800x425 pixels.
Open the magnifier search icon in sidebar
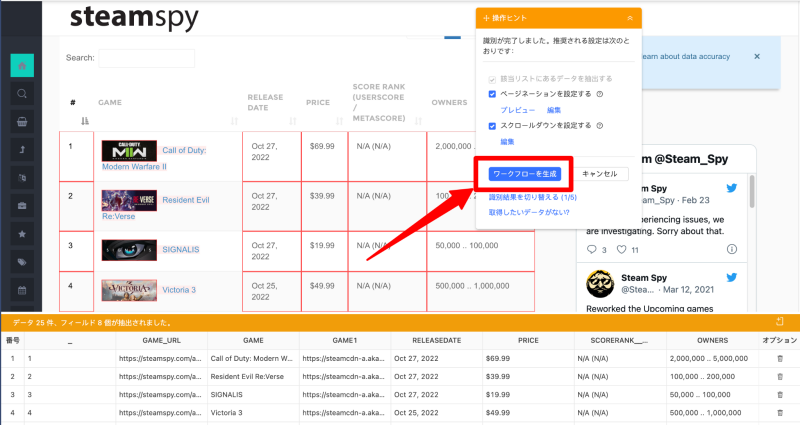[x=22, y=94]
